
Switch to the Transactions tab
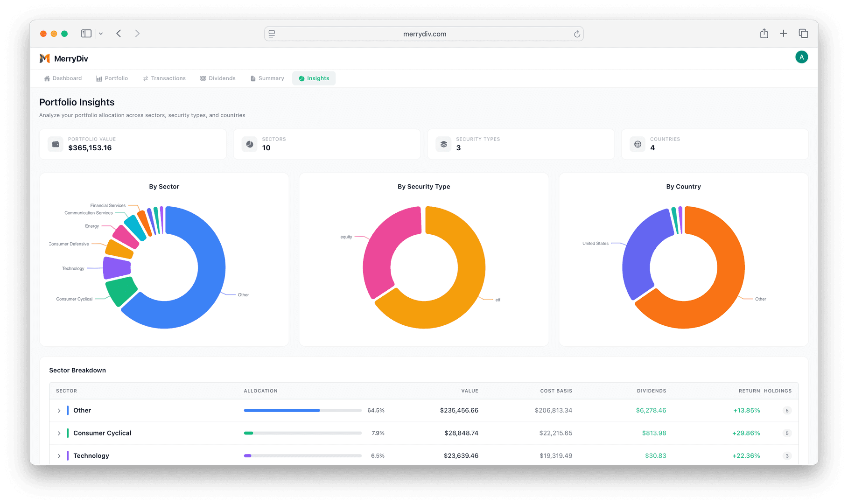[164, 78]
